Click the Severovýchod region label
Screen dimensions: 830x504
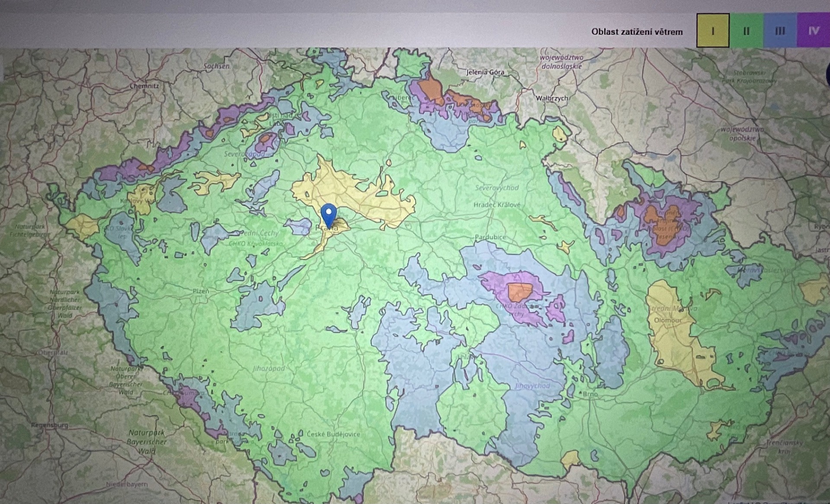coord(497,188)
